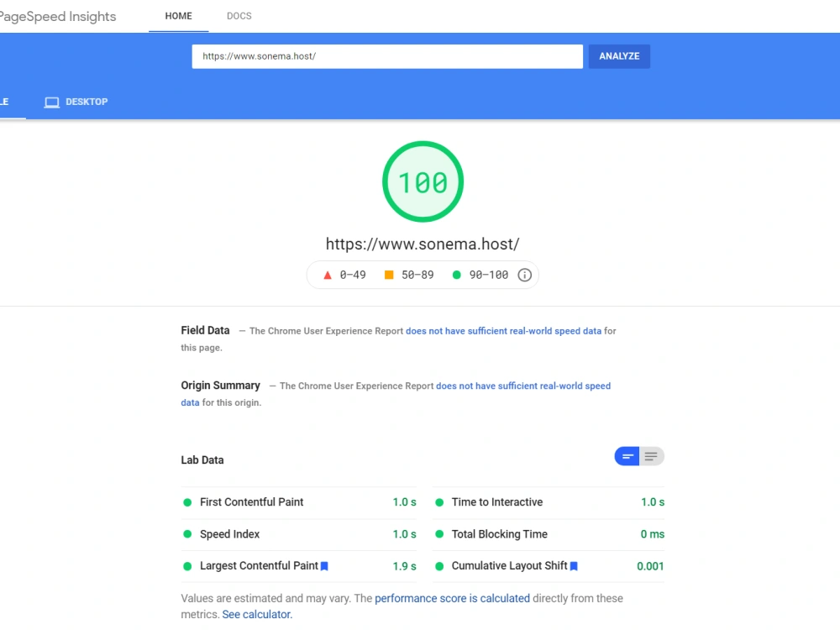Click the https://www.sonema.host/ heading
The height and width of the screenshot is (630, 840).
tap(423, 244)
